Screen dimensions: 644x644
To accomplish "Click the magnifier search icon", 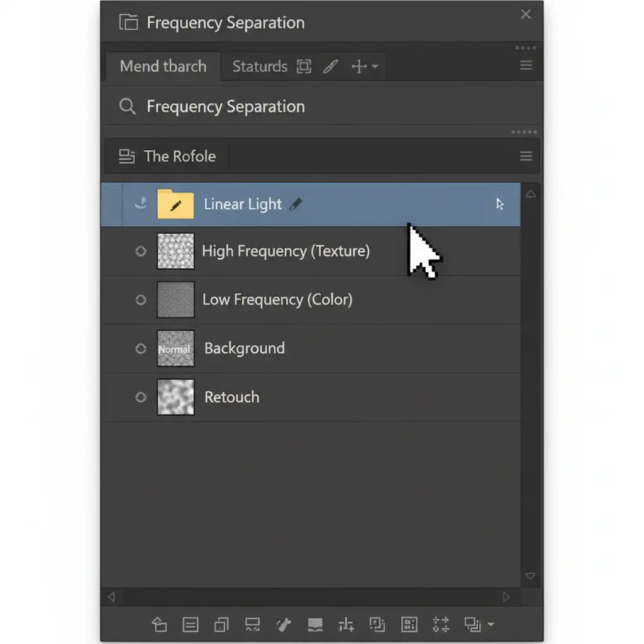I will pyautogui.click(x=128, y=106).
